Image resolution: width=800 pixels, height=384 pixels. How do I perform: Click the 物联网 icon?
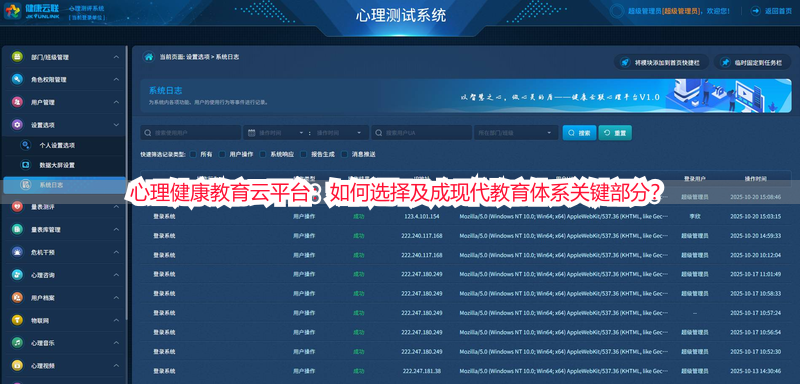point(17,320)
